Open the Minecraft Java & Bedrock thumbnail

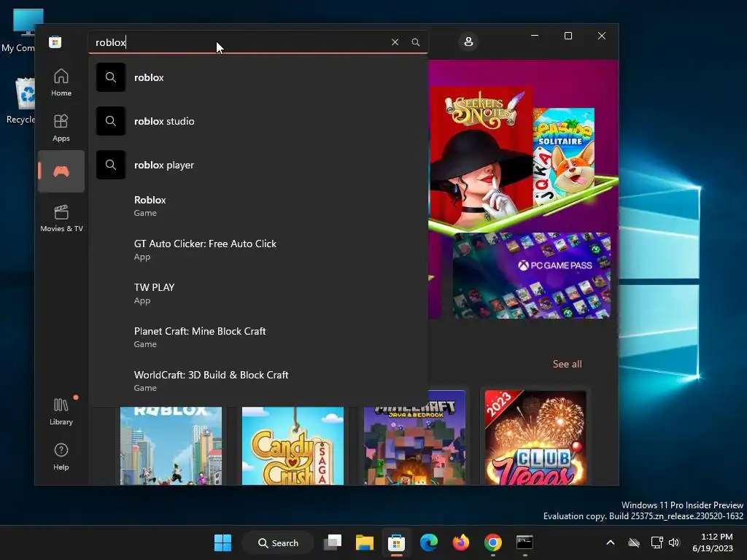(414, 438)
